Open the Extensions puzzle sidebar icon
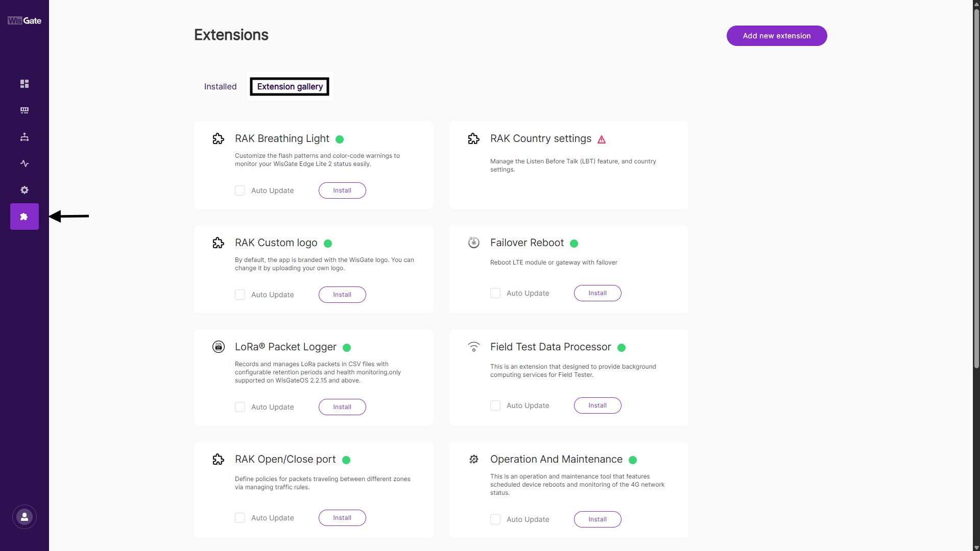980x551 pixels. (25, 217)
